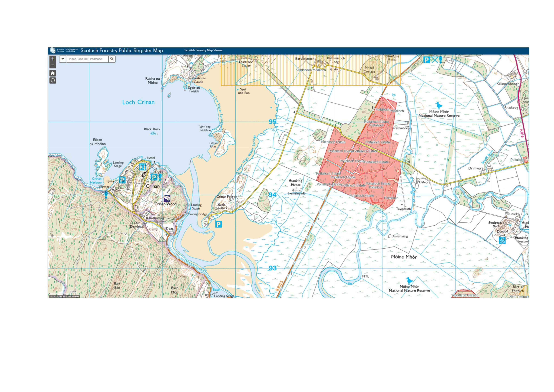Click the B8025 road label

[279, 286]
